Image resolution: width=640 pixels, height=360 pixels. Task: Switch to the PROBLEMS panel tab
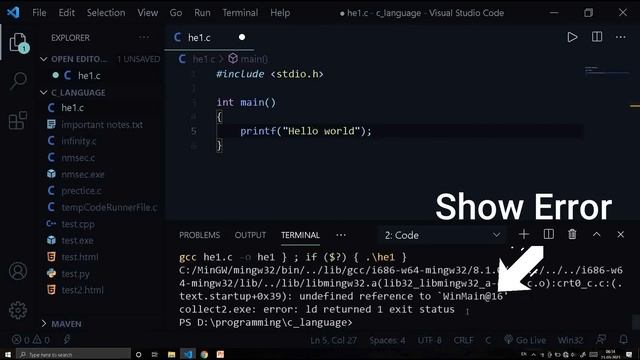(200, 235)
